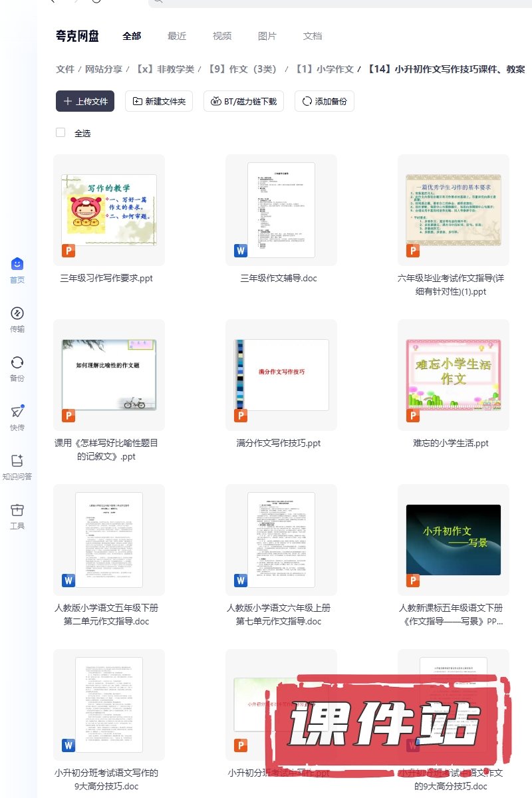
Task: Click the 新建文件夹 button
Action: point(160,101)
